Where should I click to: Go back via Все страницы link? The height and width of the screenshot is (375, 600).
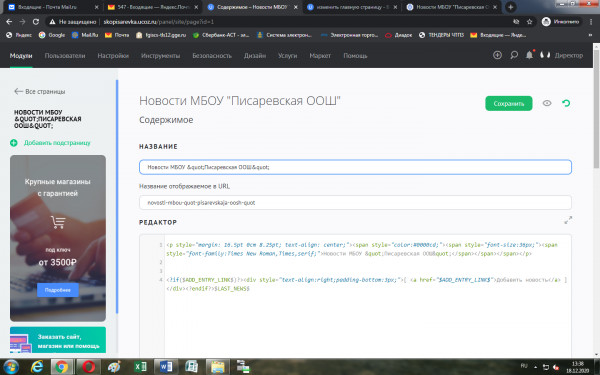pos(39,91)
